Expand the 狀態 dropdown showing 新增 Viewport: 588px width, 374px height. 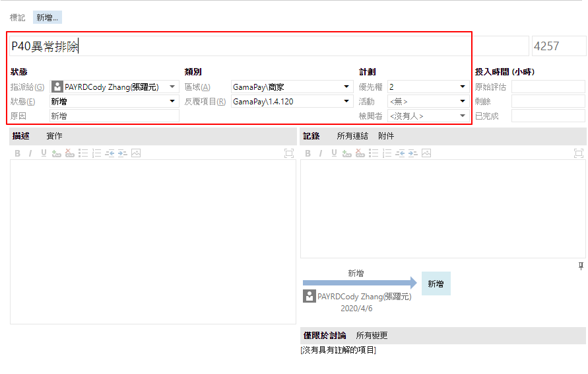(x=173, y=101)
